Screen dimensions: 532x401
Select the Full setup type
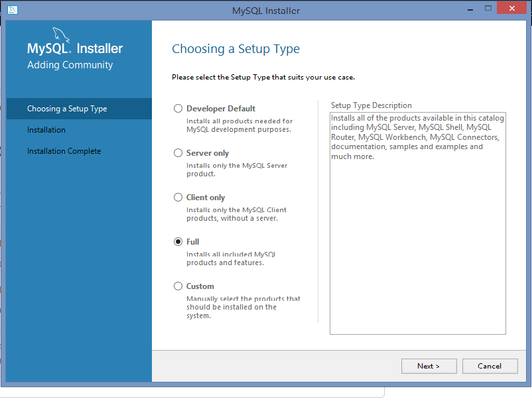point(178,241)
